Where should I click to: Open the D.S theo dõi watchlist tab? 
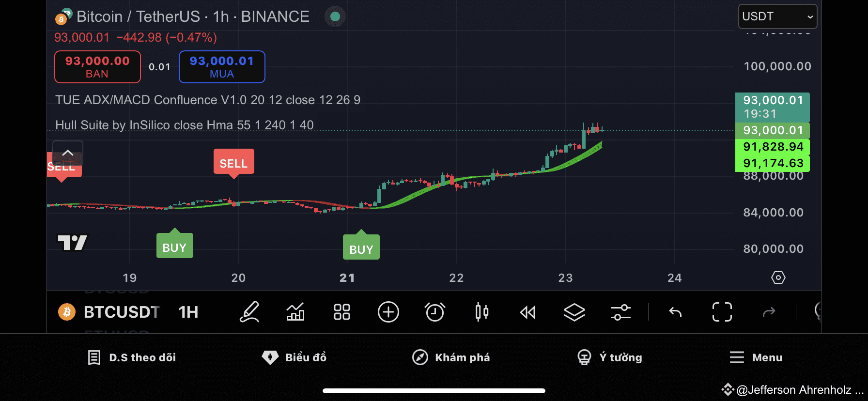132,357
